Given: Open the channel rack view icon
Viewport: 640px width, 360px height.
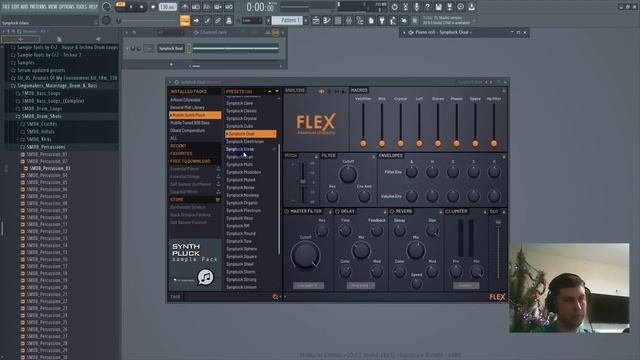Looking at the screenshot, I should (x=338, y=20).
